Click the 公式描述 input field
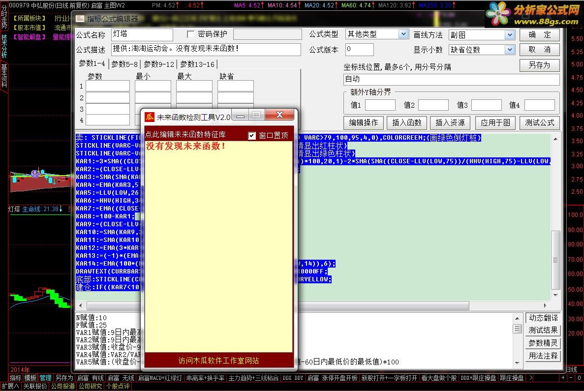 pos(206,49)
